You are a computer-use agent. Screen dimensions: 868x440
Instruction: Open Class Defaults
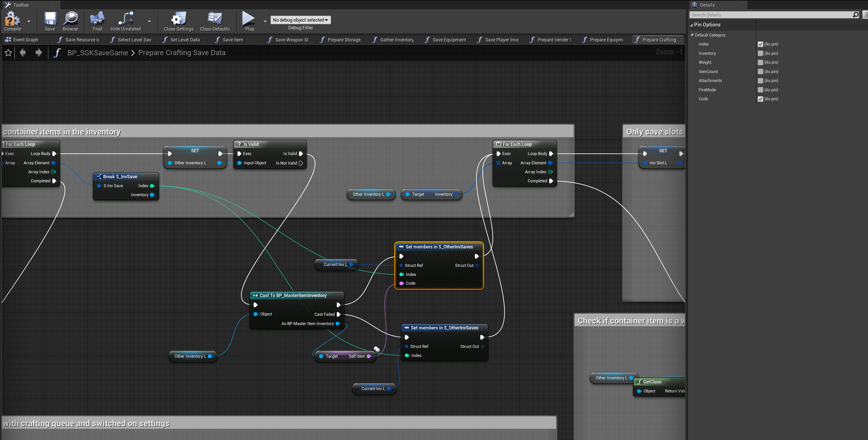(215, 19)
